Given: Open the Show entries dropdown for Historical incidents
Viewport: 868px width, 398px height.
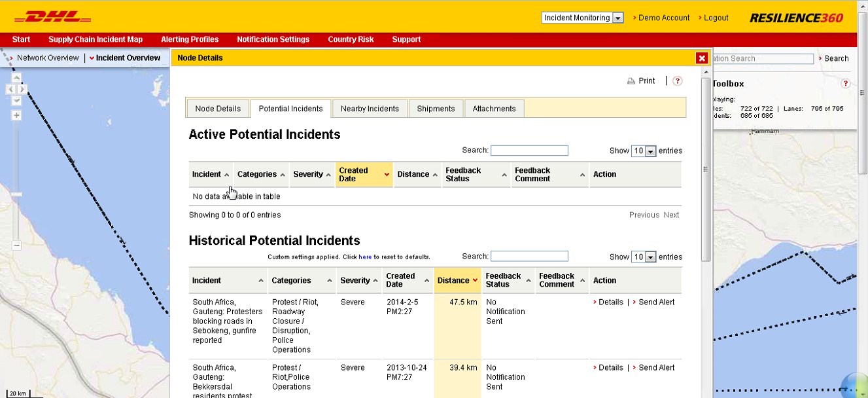Looking at the screenshot, I should tap(644, 257).
